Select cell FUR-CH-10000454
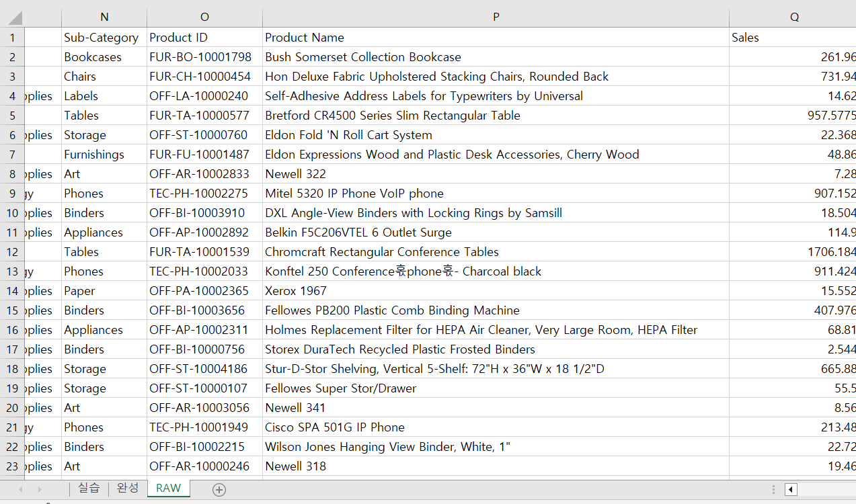The height and width of the screenshot is (504, 856). click(x=205, y=77)
